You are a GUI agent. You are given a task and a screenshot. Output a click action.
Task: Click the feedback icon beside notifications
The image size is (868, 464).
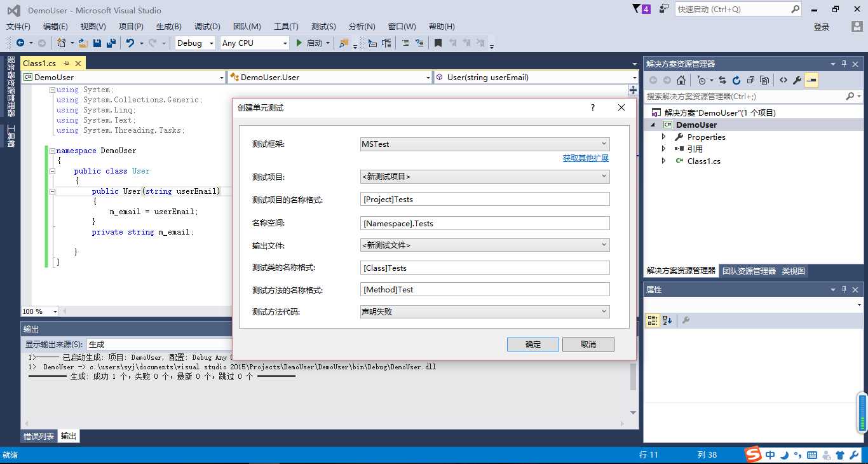pyautogui.click(x=664, y=9)
